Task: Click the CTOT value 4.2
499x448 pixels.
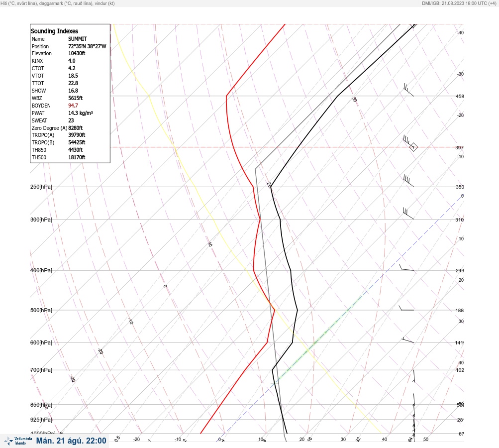Action: (72, 68)
